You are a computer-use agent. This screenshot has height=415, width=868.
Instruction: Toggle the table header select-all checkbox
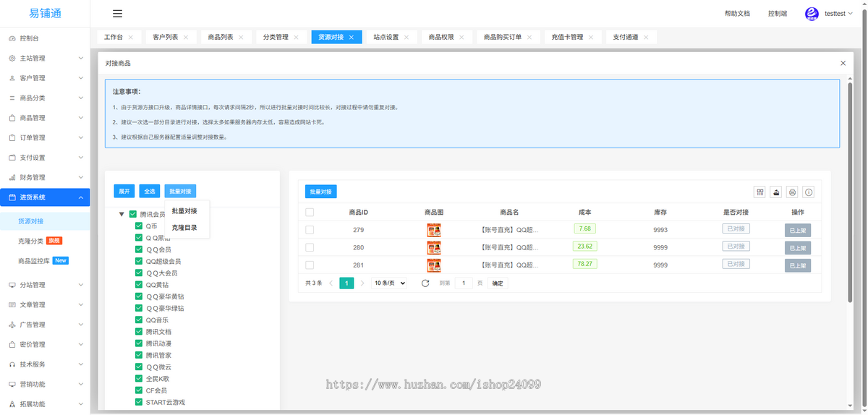click(x=310, y=212)
